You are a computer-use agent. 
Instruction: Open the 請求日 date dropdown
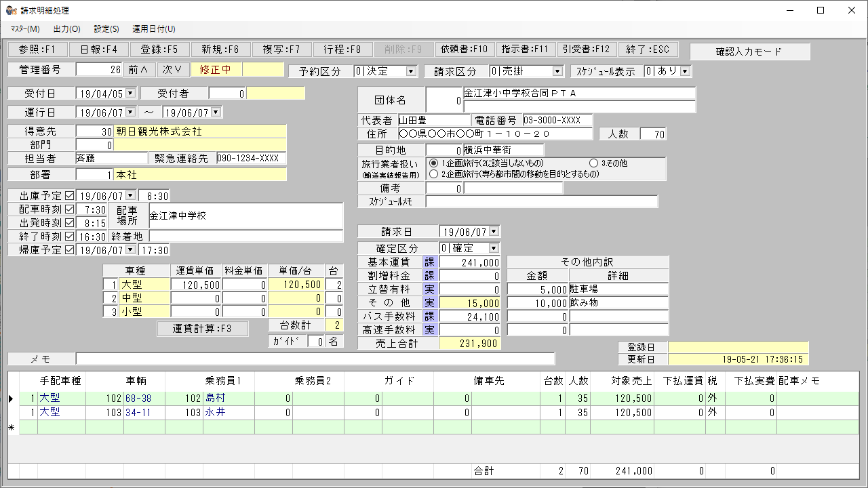493,232
